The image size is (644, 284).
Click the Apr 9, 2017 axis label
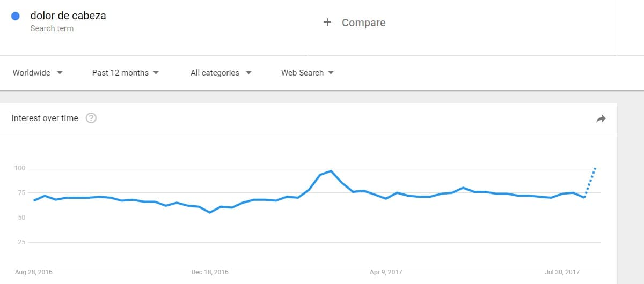point(386,272)
